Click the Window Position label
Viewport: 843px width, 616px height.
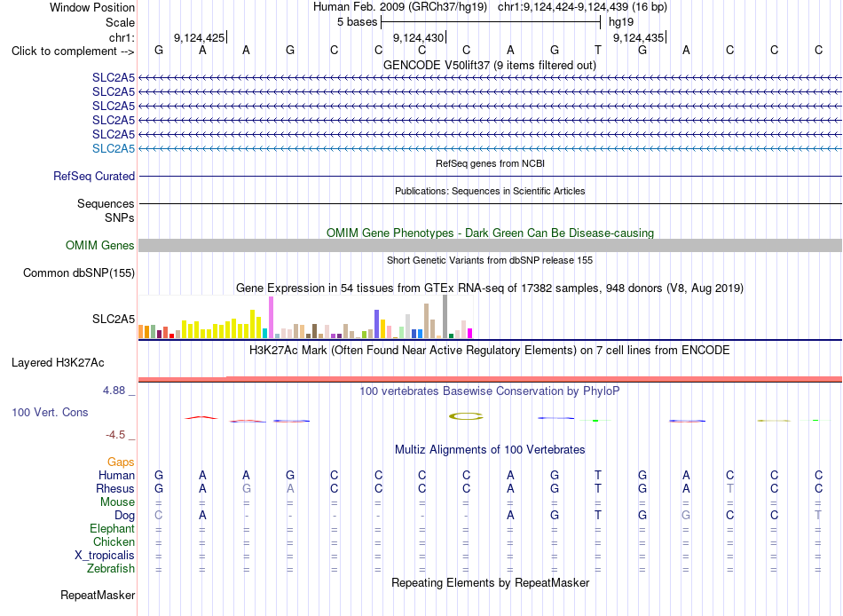[x=92, y=7]
